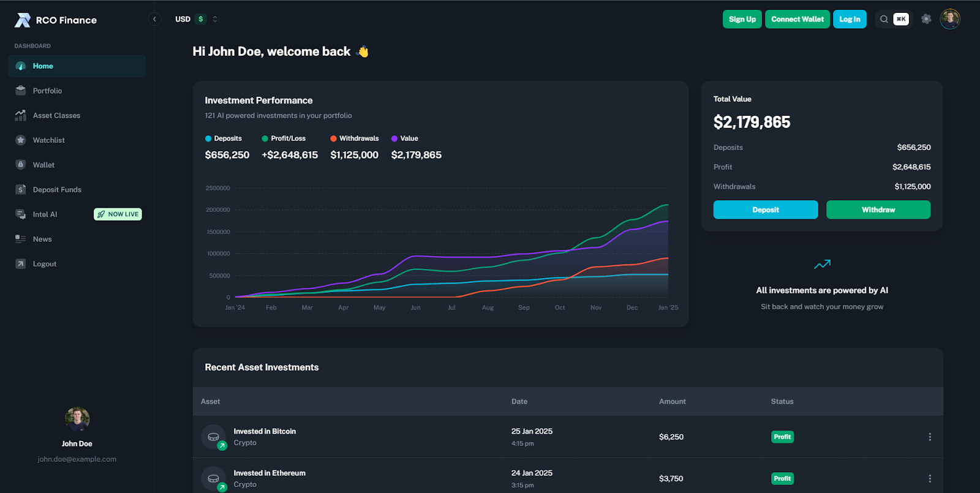This screenshot has width=980, height=493.
Task: Toggle the Profit/Loss series in chart legend
Action: click(284, 138)
